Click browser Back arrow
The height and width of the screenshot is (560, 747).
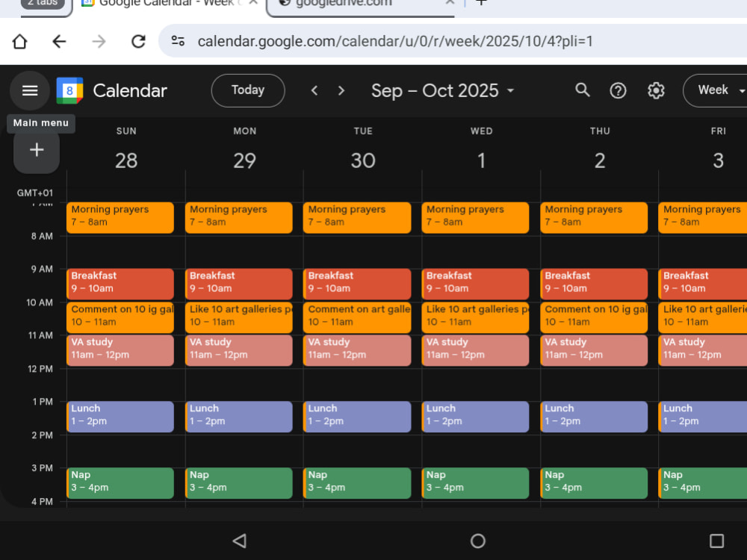click(x=59, y=41)
